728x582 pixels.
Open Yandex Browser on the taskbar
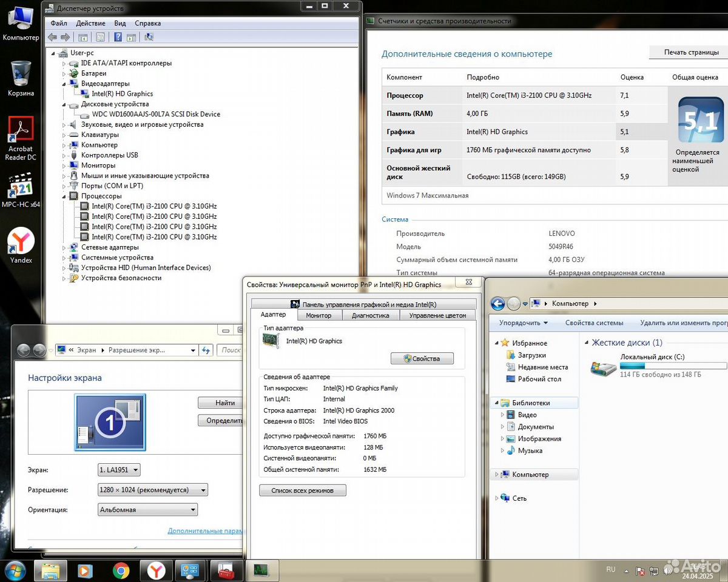click(x=157, y=570)
